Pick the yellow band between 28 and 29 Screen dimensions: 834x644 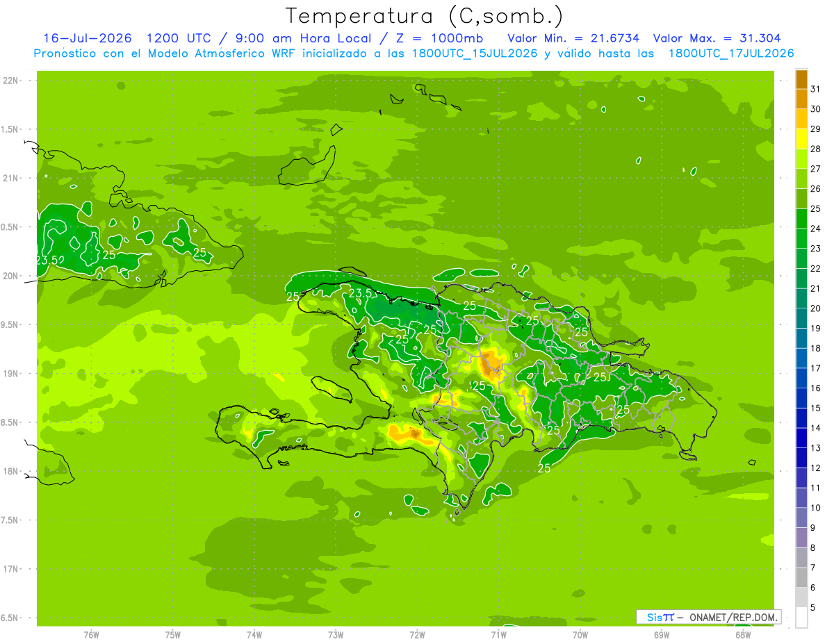[801, 139]
